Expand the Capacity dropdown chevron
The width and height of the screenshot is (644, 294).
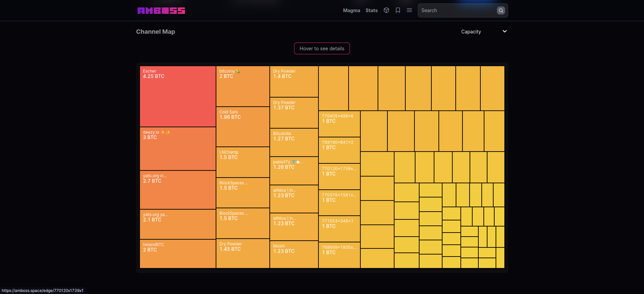[x=505, y=31]
